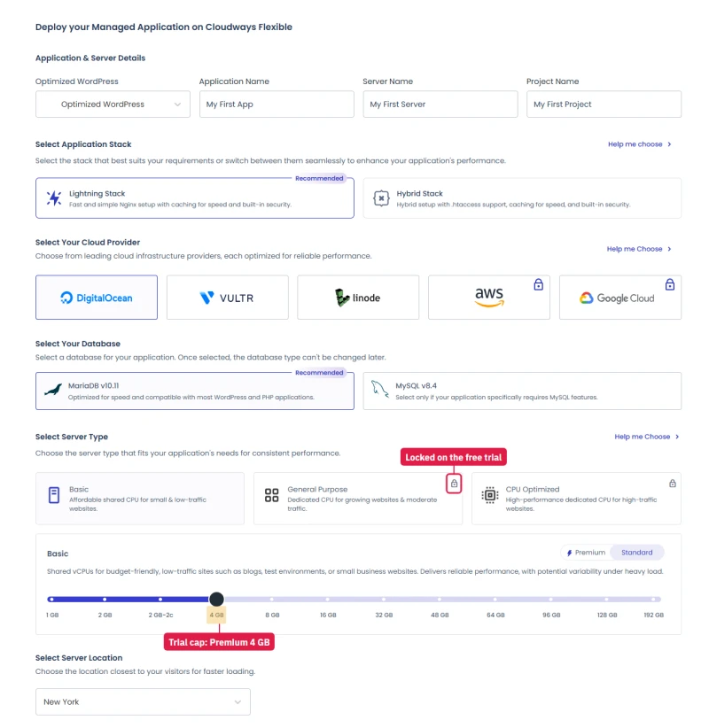Click the 'Select Server Location' heading
Image resolution: width=709 pixels, height=728 pixels.
pyautogui.click(x=79, y=658)
